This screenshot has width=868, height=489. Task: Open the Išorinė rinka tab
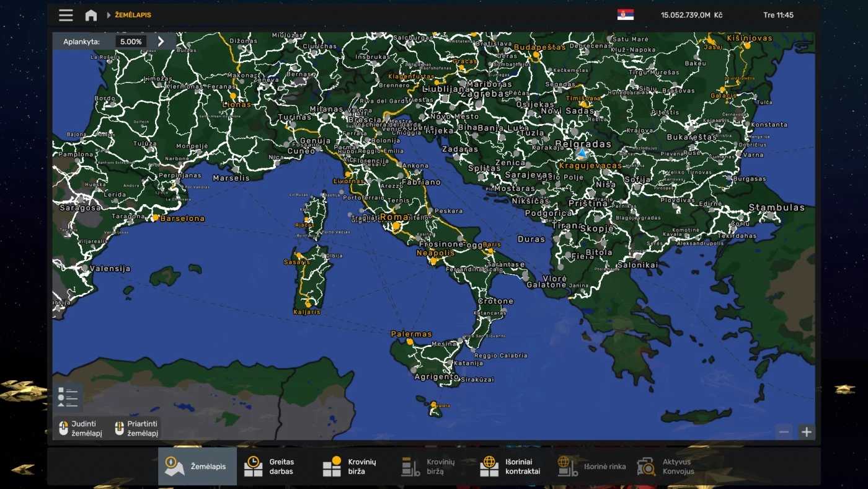(x=592, y=467)
